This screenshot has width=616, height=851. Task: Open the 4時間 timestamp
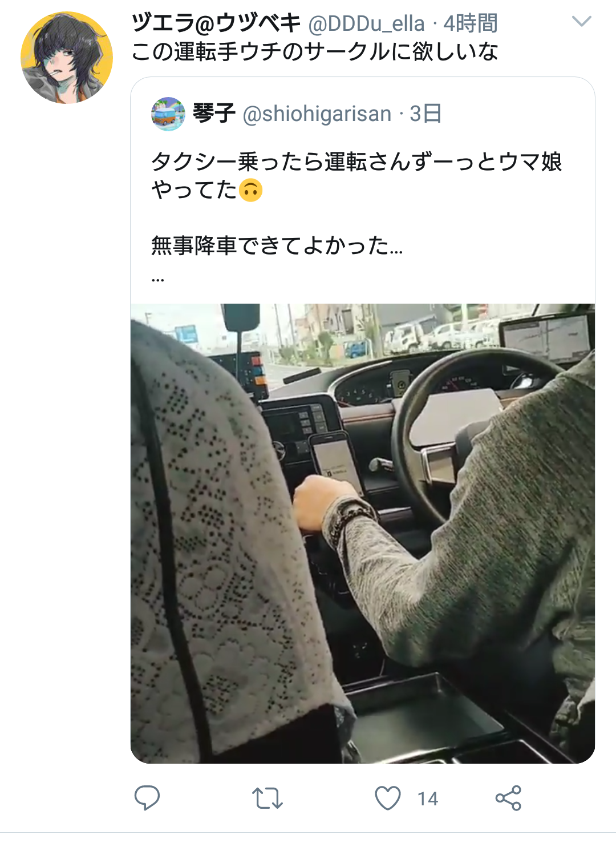tap(471, 24)
